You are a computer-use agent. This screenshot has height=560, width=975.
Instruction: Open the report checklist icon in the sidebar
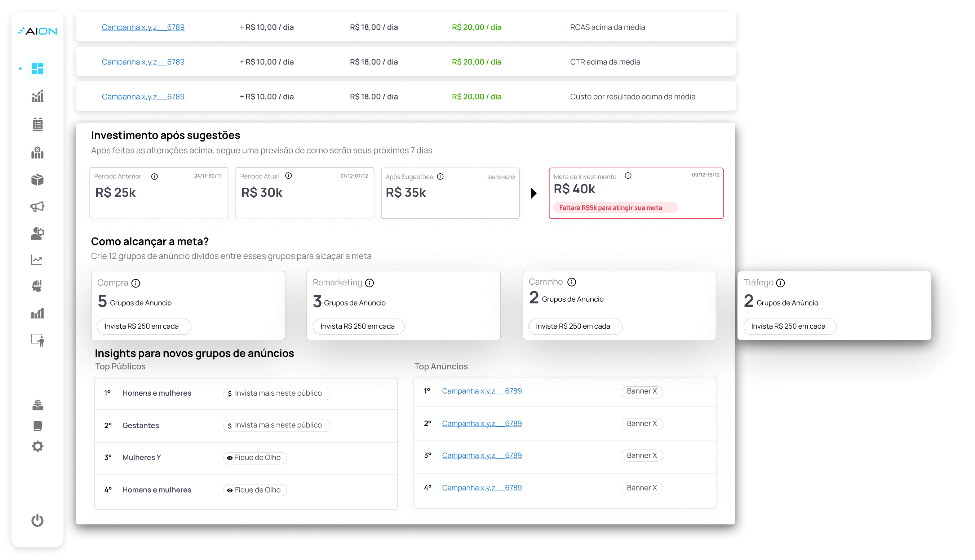37,125
